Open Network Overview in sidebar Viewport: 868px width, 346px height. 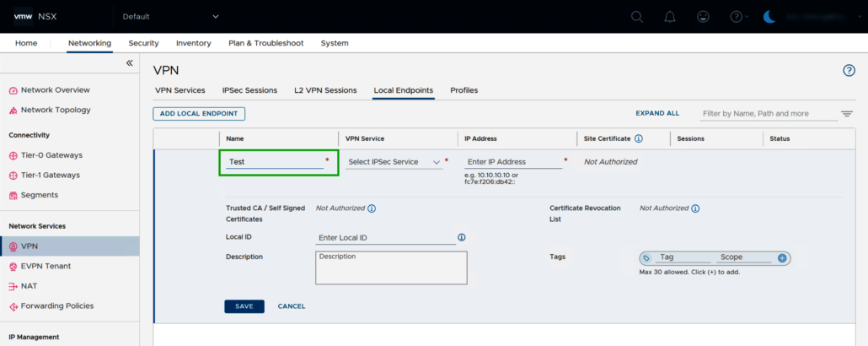point(56,89)
